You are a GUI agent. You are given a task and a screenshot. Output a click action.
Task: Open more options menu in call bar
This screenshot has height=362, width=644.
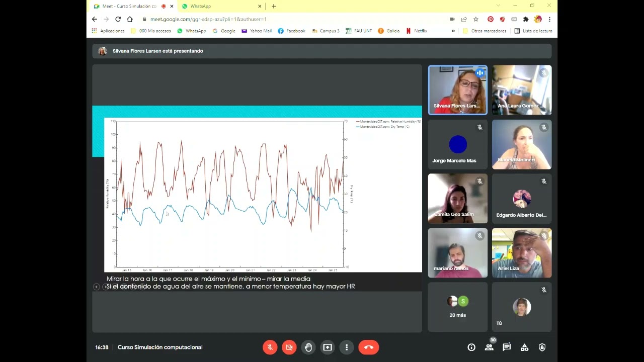(347, 347)
